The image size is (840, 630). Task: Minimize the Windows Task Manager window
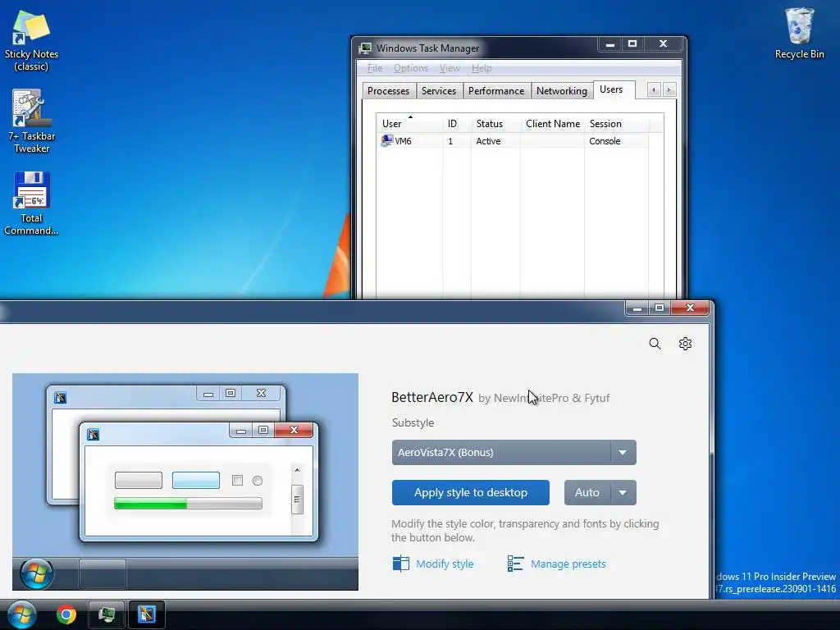(x=609, y=44)
